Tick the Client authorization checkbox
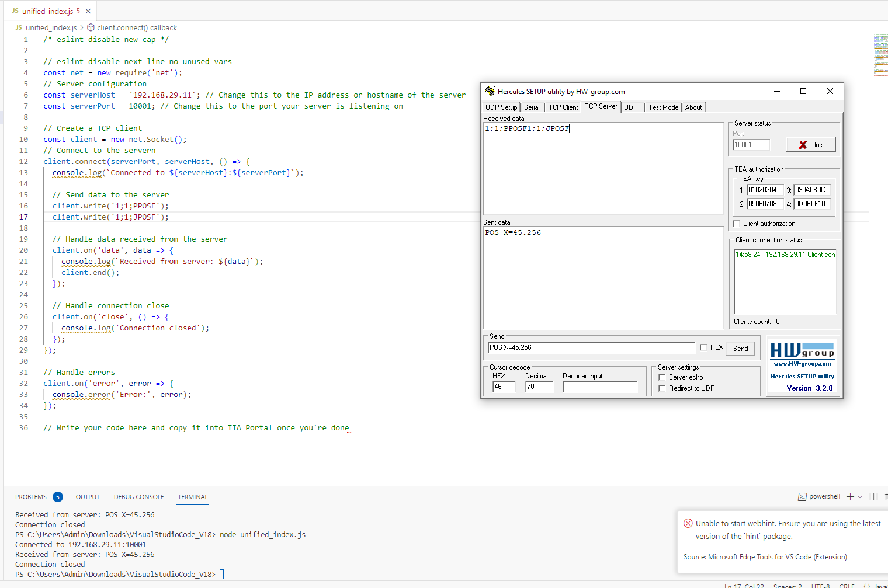 [736, 224]
